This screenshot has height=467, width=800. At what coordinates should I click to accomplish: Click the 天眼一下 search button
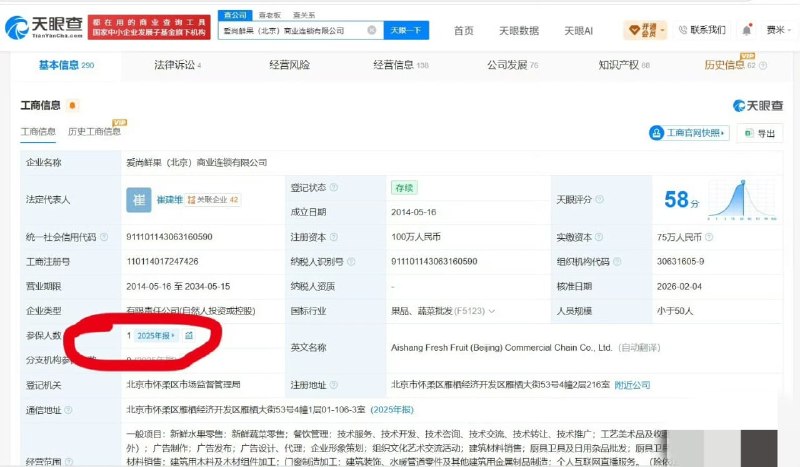point(406,30)
